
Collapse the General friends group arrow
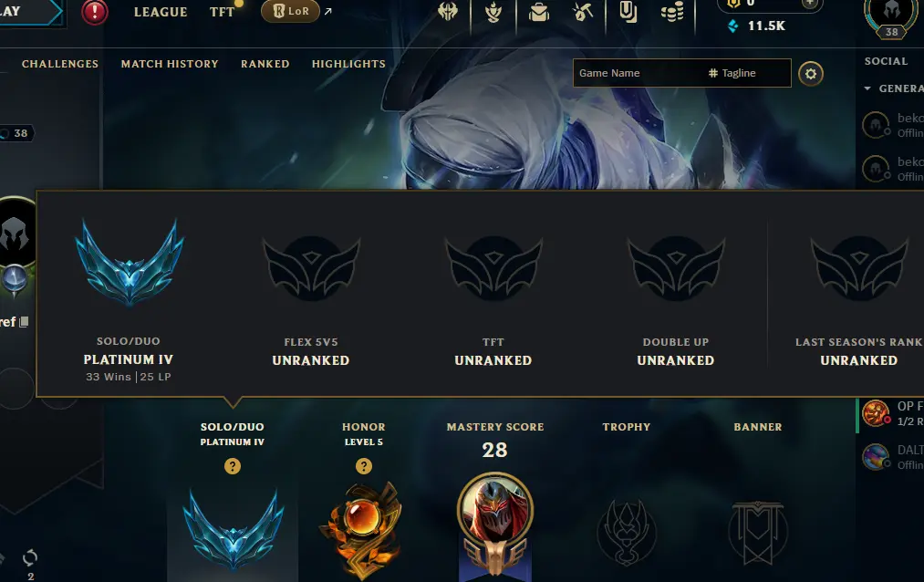pos(867,88)
